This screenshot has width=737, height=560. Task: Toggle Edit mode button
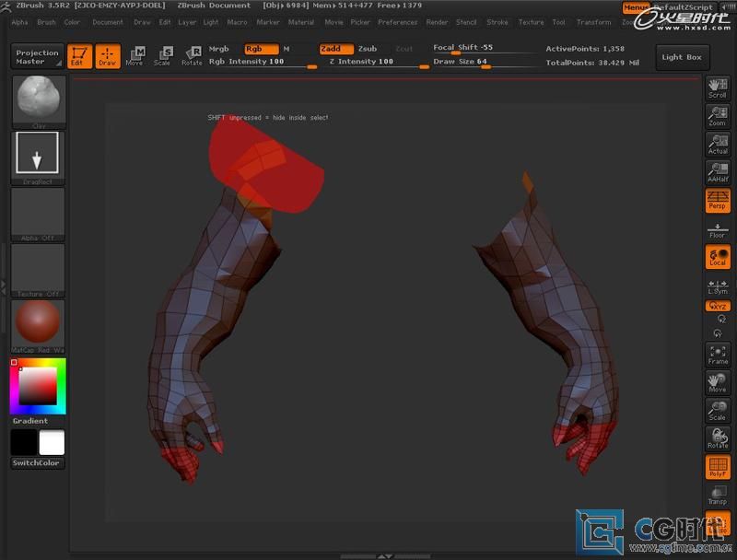pyautogui.click(x=79, y=56)
